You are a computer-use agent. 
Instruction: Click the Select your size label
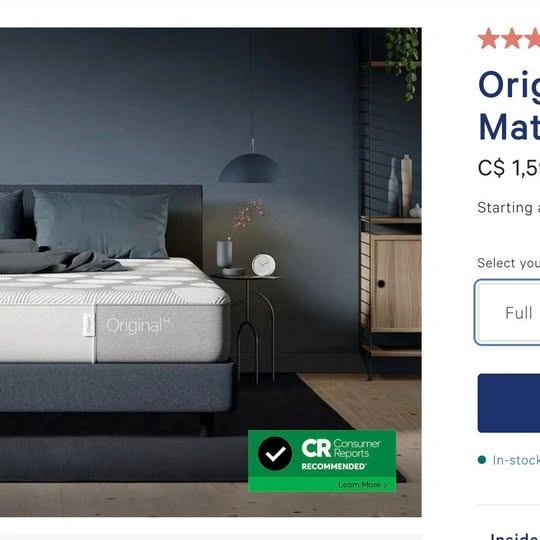pyautogui.click(x=509, y=263)
